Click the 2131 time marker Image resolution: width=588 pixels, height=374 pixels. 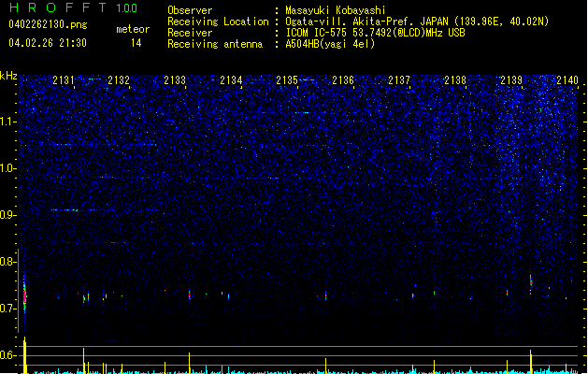[63, 80]
